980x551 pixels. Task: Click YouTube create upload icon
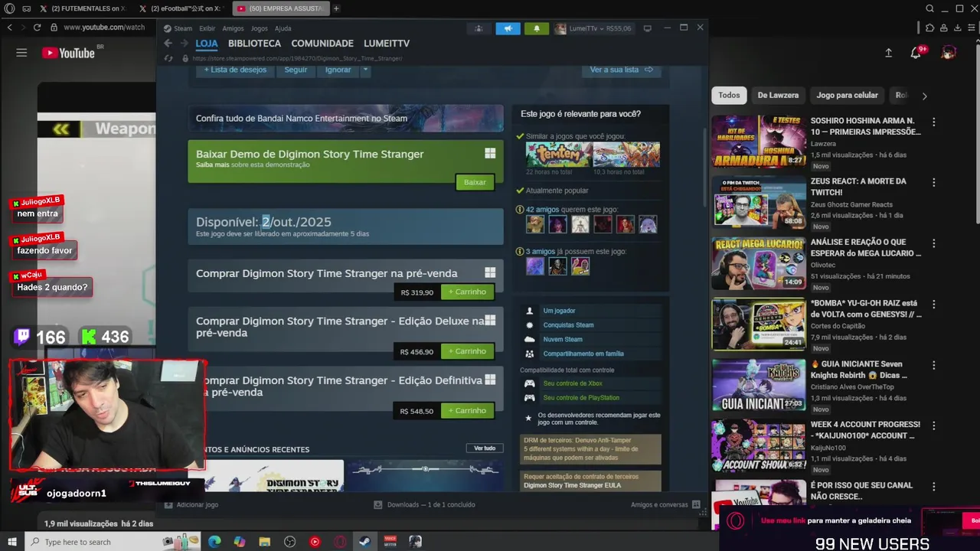(888, 53)
